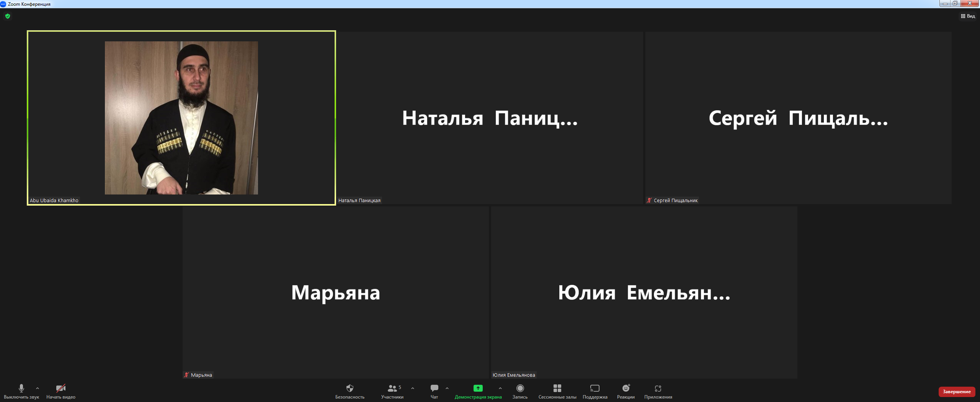Open the Вид (View) layout menu
980x402 pixels.
pos(968,16)
